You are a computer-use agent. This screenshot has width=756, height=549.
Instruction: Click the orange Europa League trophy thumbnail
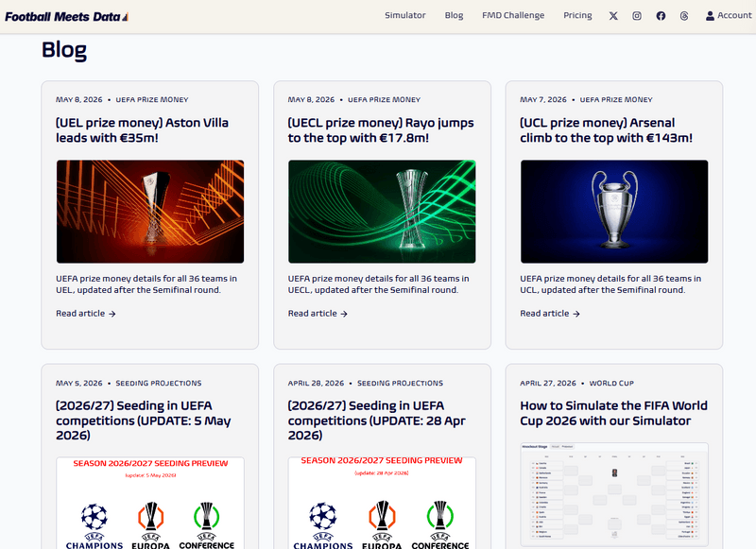(150, 212)
